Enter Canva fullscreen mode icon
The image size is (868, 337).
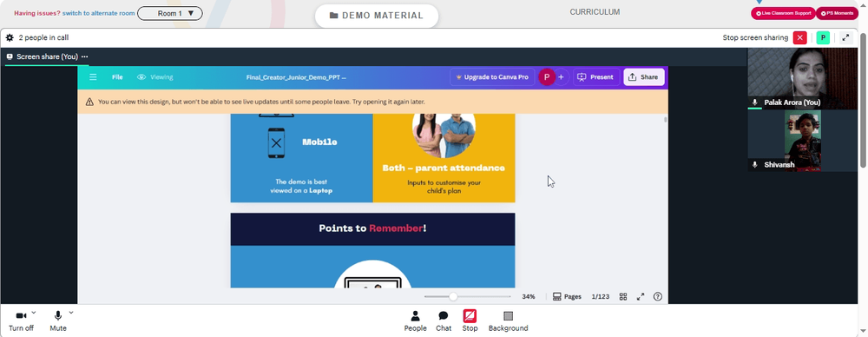641,296
